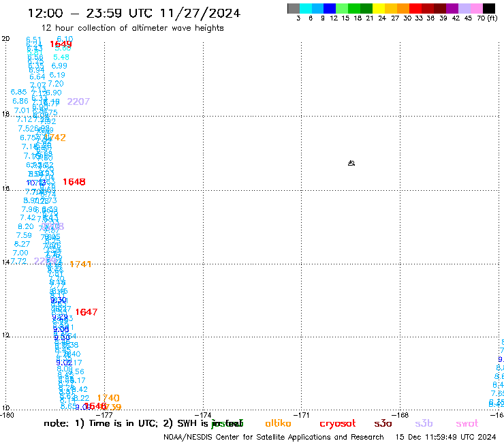Click the longitude axis label -168

click(400, 415)
